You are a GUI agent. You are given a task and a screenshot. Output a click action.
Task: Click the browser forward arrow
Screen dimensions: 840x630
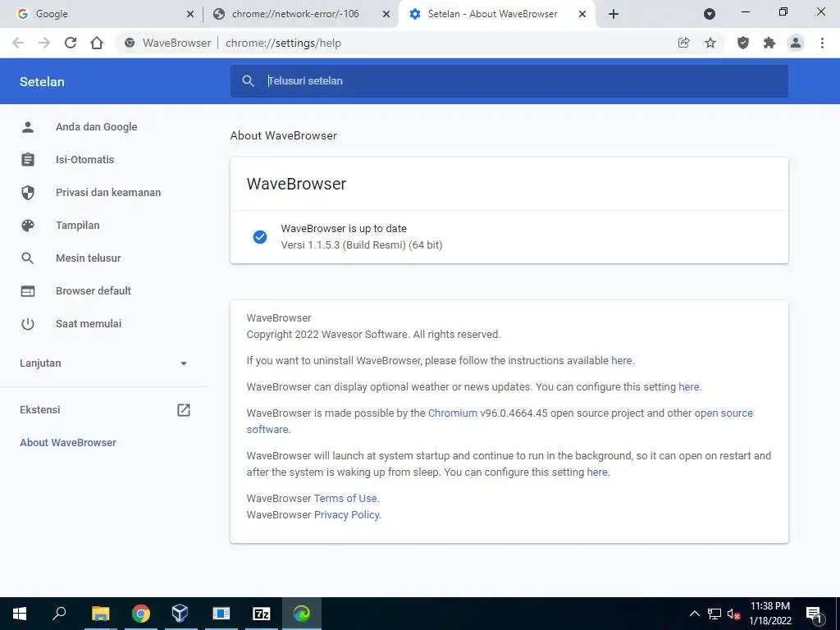(44, 43)
